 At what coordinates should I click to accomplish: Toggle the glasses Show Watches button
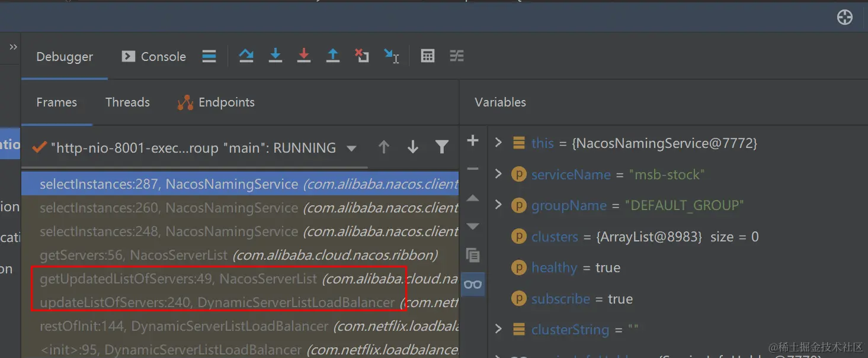click(x=473, y=285)
